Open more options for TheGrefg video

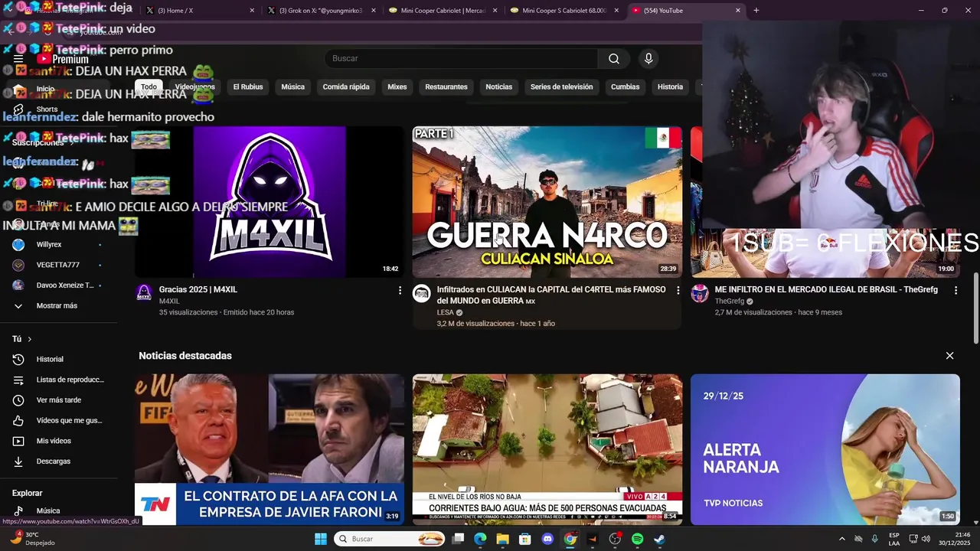[x=955, y=290]
